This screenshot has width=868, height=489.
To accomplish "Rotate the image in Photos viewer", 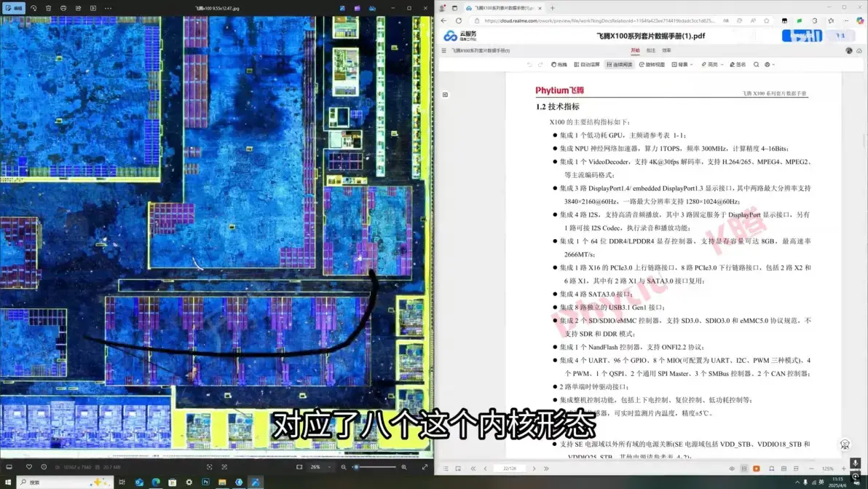I will 33,8.
